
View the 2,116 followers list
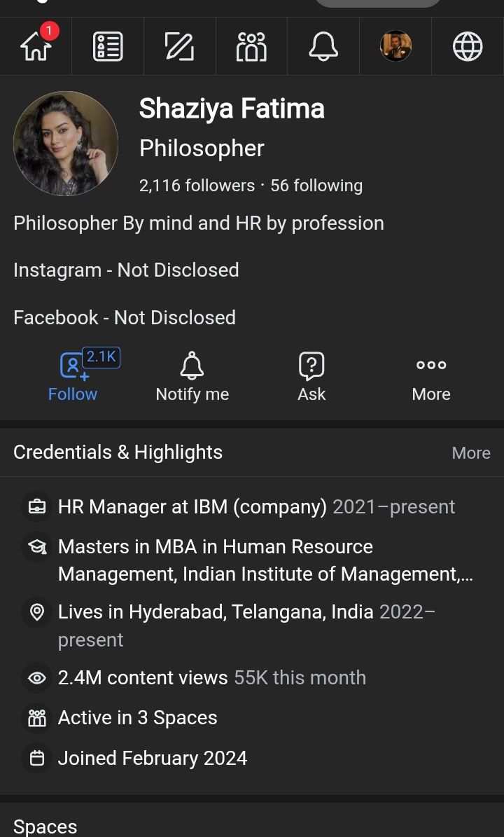(x=197, y=186)
